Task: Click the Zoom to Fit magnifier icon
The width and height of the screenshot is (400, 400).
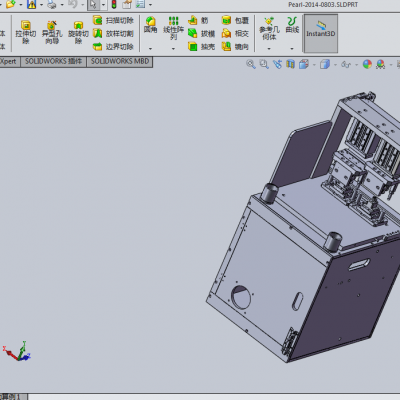Action: point(251,64)
